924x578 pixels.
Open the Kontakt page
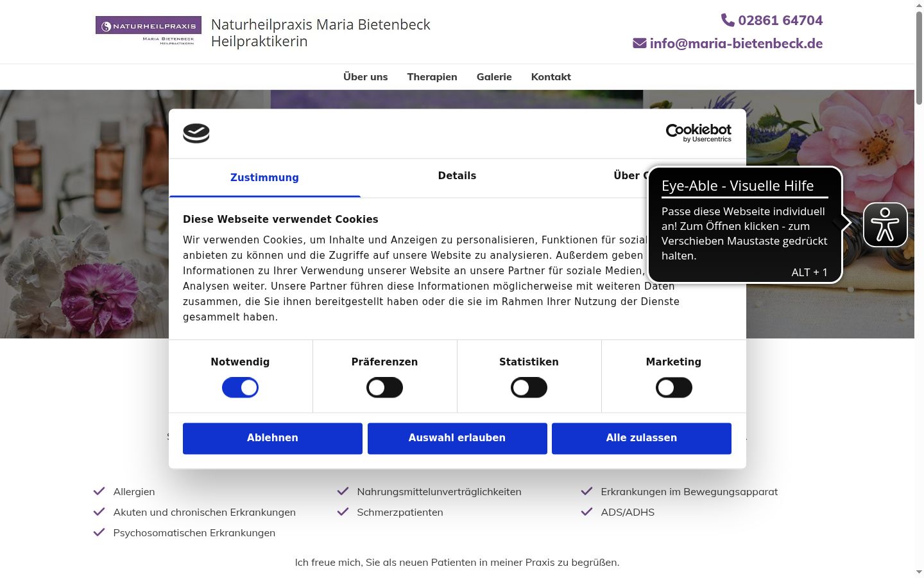pyautogui.click(x=551, y=77)
